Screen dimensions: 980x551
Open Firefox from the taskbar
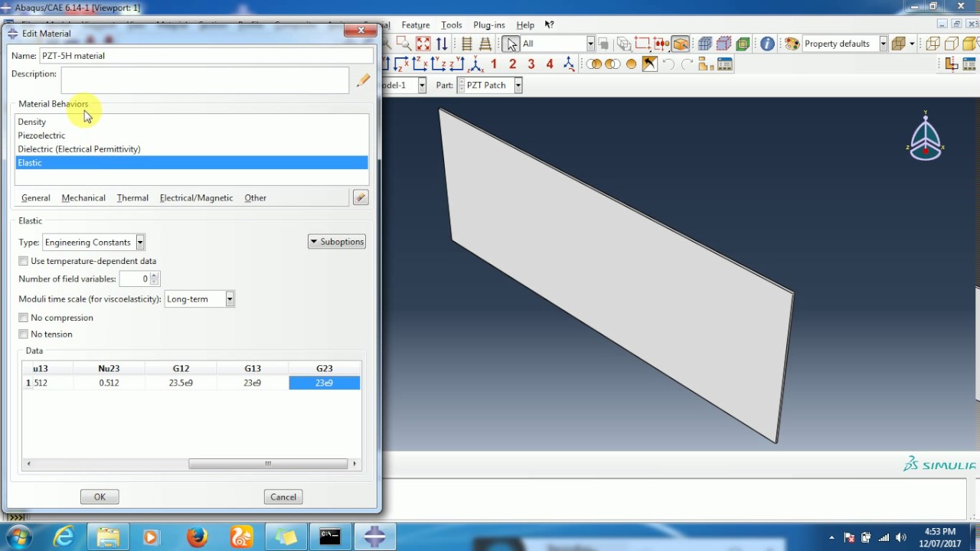pos(197,537)
